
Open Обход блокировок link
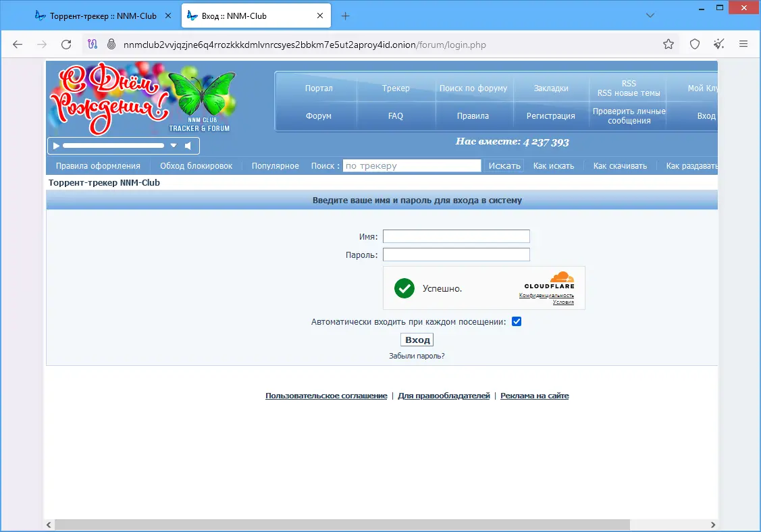tap(196, 166)
